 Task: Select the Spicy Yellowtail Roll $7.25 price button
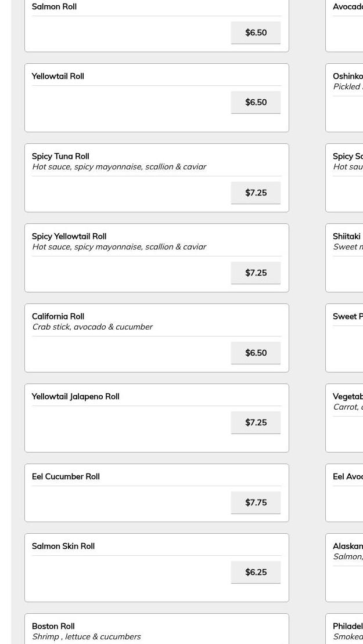point(256,273)
